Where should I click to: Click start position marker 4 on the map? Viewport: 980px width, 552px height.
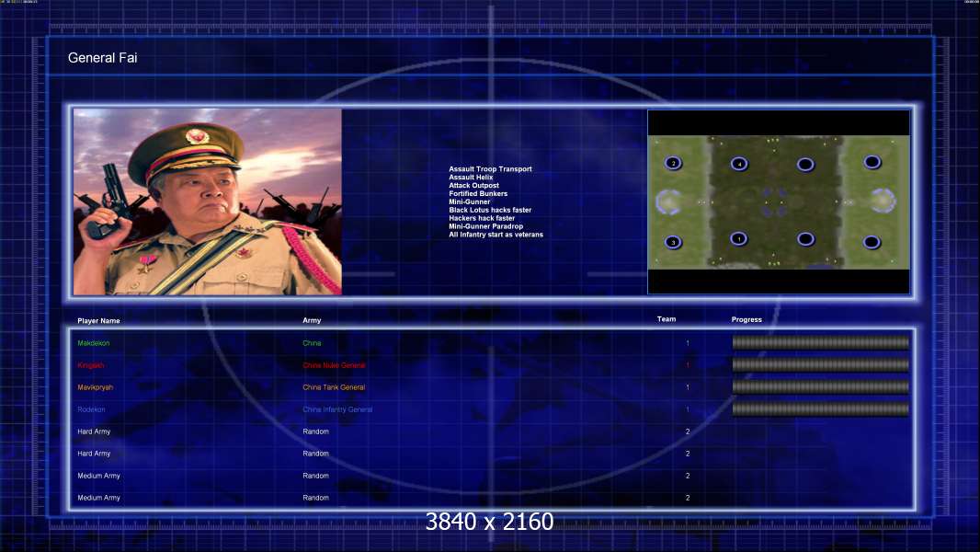[x=739, y=164]
